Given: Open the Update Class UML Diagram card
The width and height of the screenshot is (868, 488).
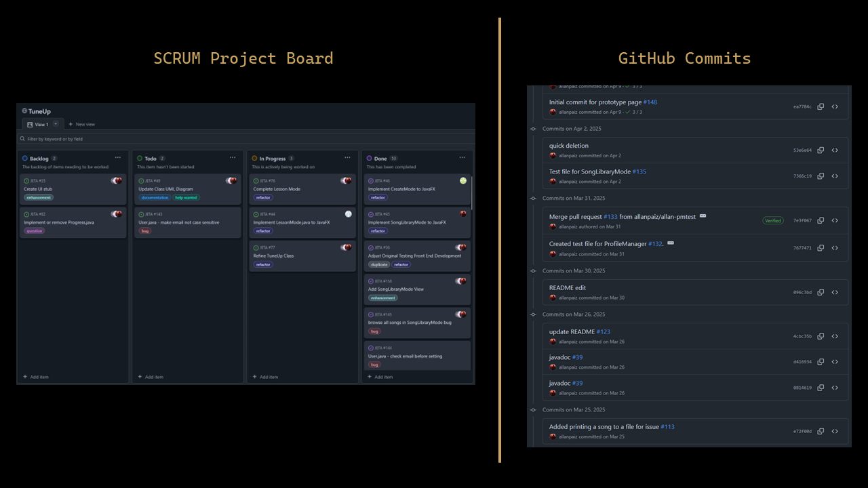Looking at the screenshot, I should pyautogui.click(x=187, y=189).
